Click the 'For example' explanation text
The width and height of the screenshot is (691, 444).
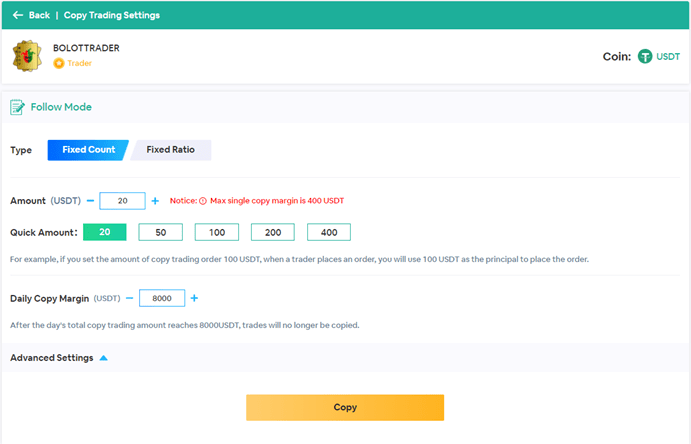pos(299,259)
